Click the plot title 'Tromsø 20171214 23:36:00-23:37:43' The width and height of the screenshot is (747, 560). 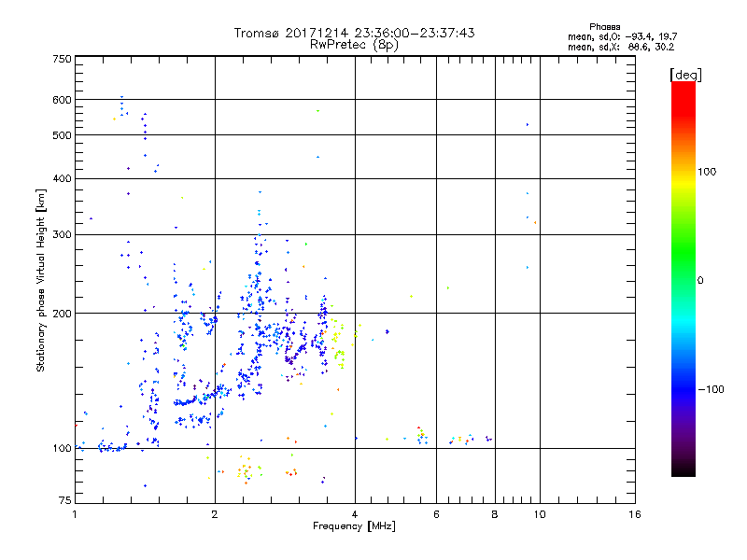click(354, 33)
